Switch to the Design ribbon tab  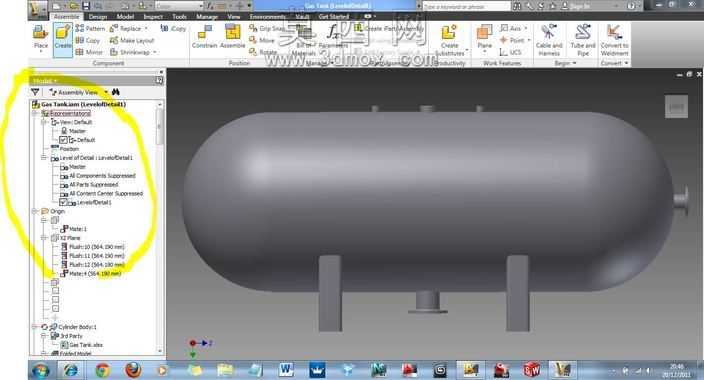98,17
